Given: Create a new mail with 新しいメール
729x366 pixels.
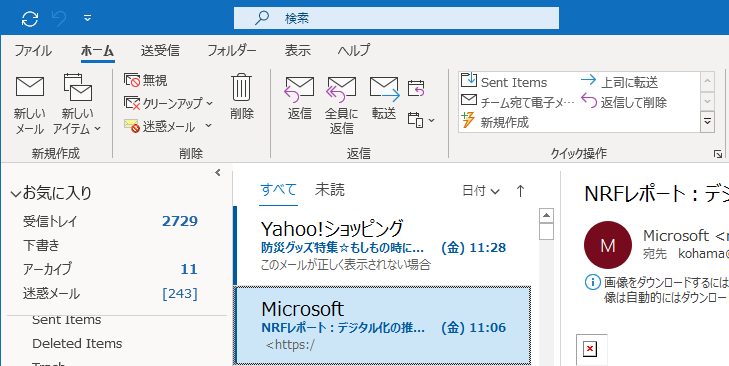Looking at the screenshot, I should (30, 105).
